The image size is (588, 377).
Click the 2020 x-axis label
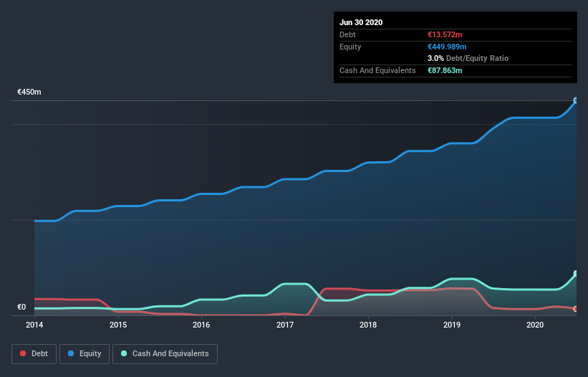pyautogui.click(x=535, y=325)
